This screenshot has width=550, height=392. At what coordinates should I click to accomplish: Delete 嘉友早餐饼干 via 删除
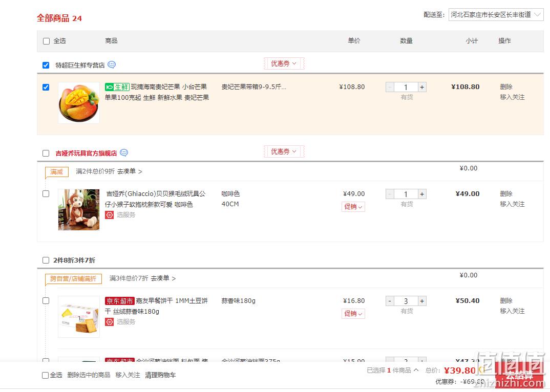point(506,301)
